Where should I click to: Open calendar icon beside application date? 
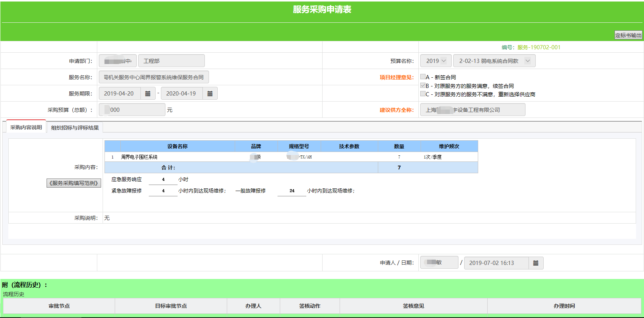click(x=535, y=263)
